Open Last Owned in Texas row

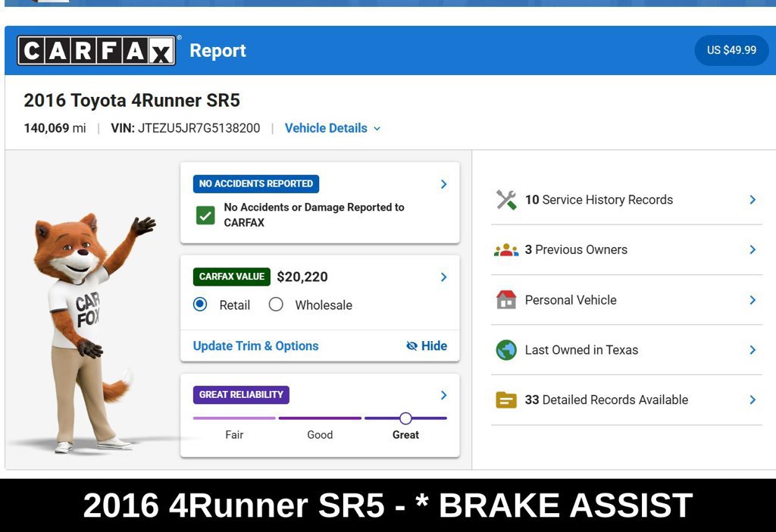pos(626,350)
